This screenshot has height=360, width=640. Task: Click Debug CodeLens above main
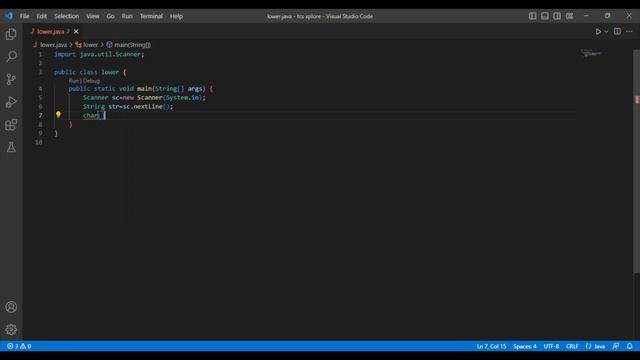(91, 81)
